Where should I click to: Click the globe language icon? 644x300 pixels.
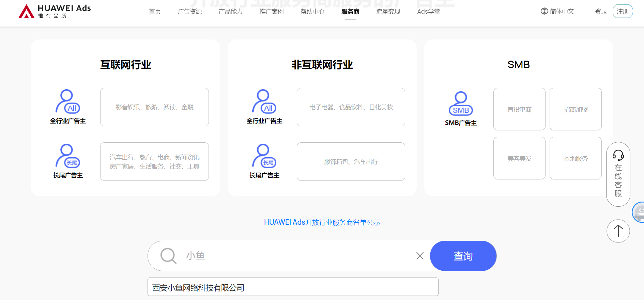[x=544, y=11]
